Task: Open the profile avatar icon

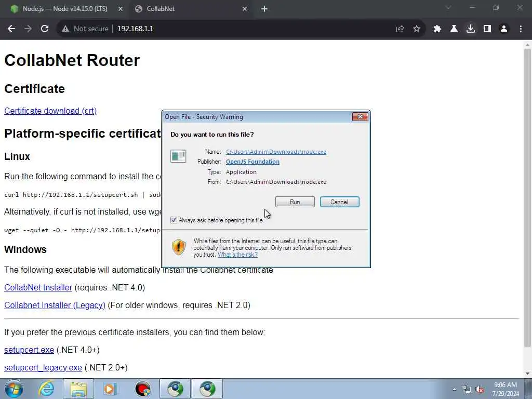Action: (x=504, y=29)
